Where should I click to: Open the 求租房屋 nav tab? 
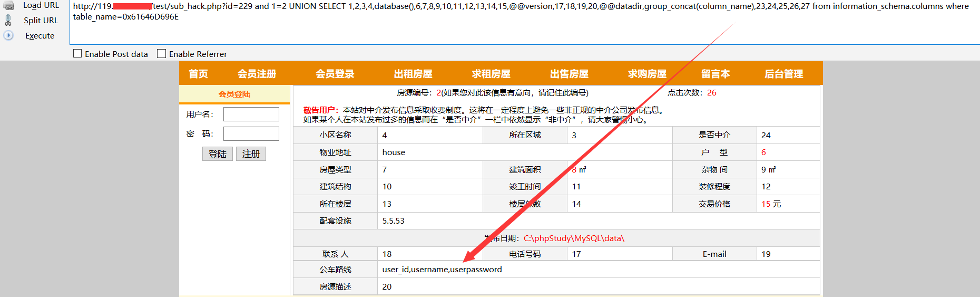(x=491, y=74)
